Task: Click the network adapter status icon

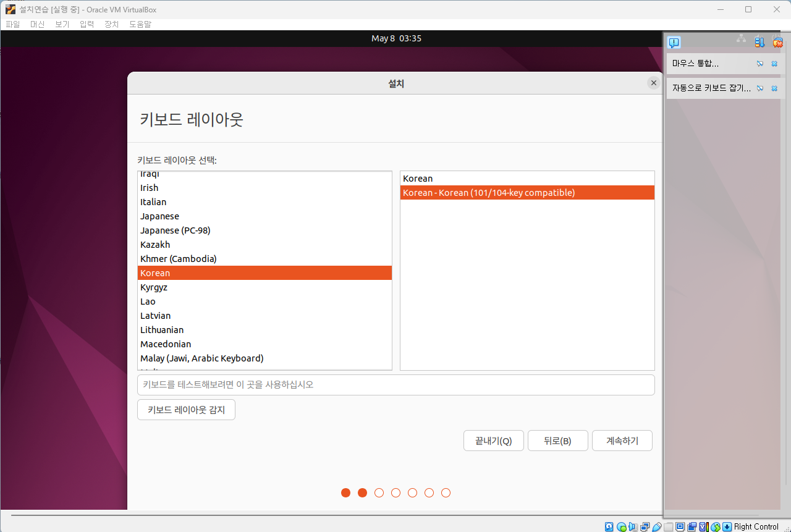Action: 645,526
